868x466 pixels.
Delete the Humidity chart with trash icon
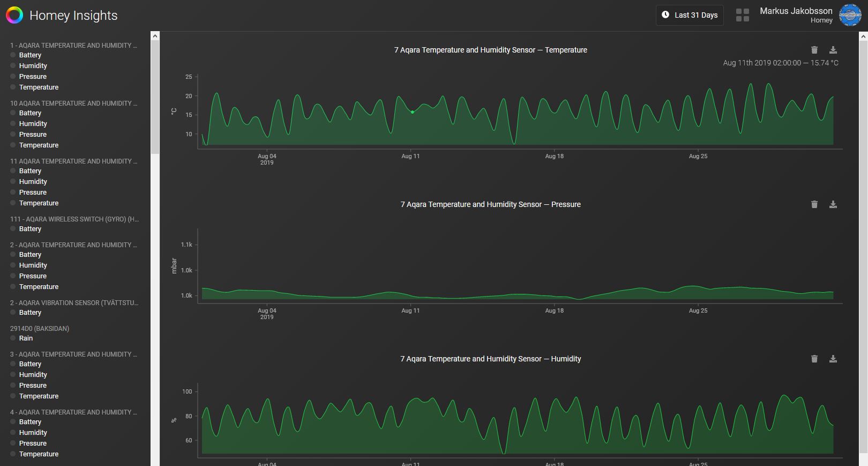[x=814, y=359]
